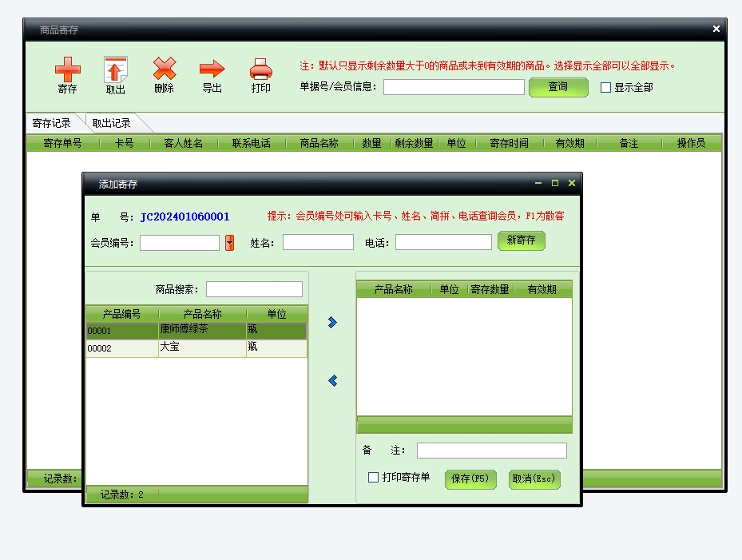Maximize the 添加寄存 dialog window
This screenshot has height=560, width=742.
tap(555, 183)
